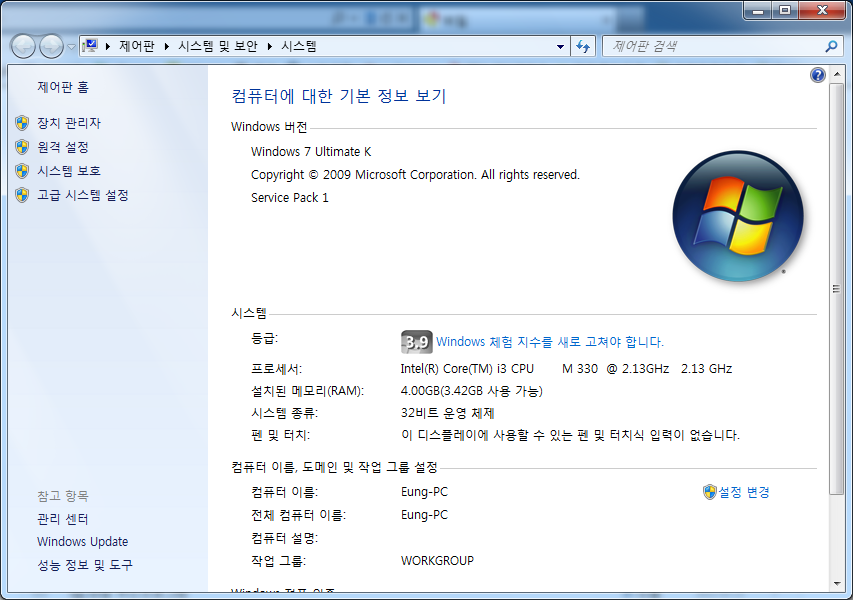Expand arrow before 시스템 breadcrumb
This screenshot has height=600, width=853.
click(x=269, y=46)
